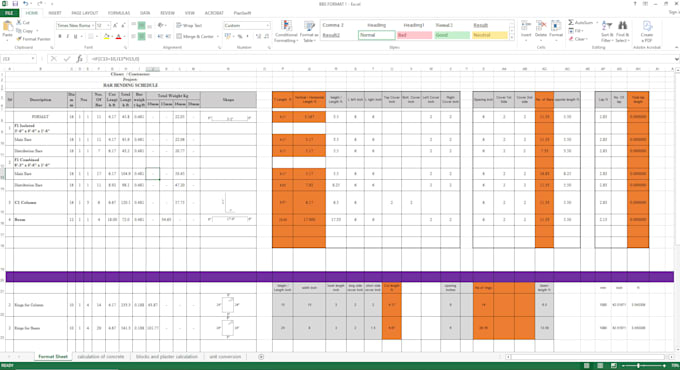The image size is (680, 370).
Task: Click the Increase Indent icon
Action: point(168,36)
